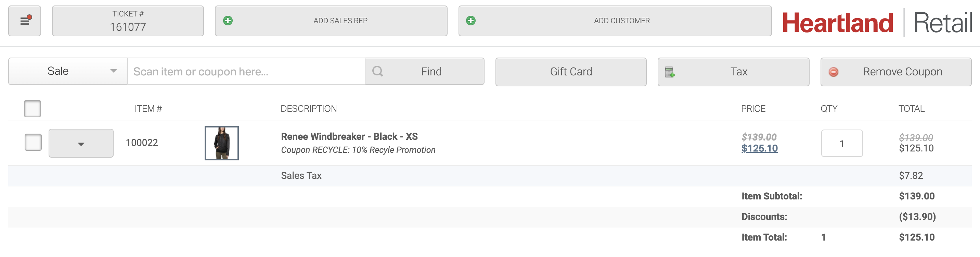Click ADD CUSTOMER

622,21
